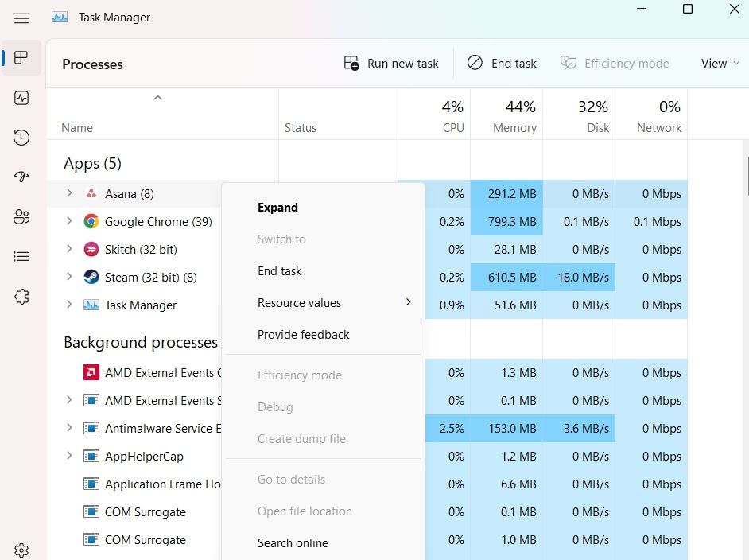Screen dimensions: 749x560
Task: Open the navigation hamburger menu
Action: click(x=21, y=18)
